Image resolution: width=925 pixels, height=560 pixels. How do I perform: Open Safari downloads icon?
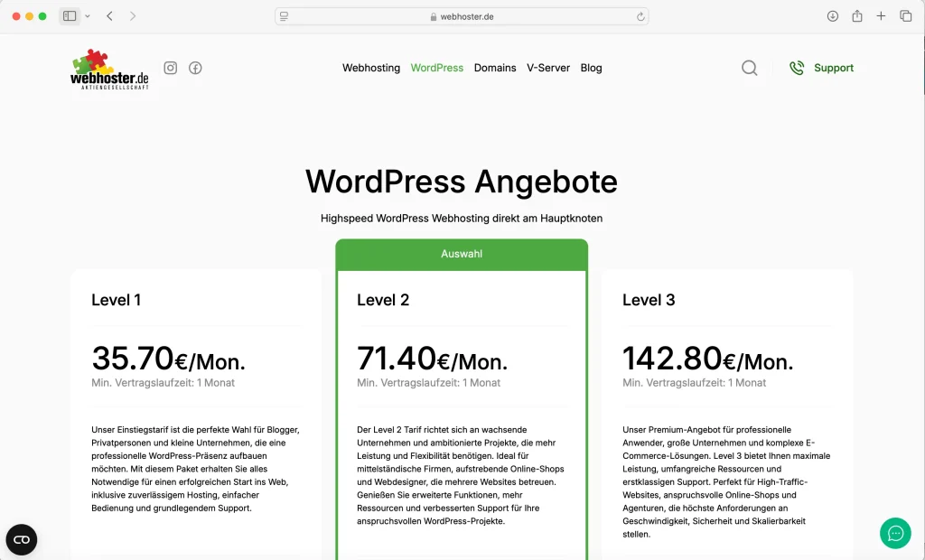pos(832,15)
